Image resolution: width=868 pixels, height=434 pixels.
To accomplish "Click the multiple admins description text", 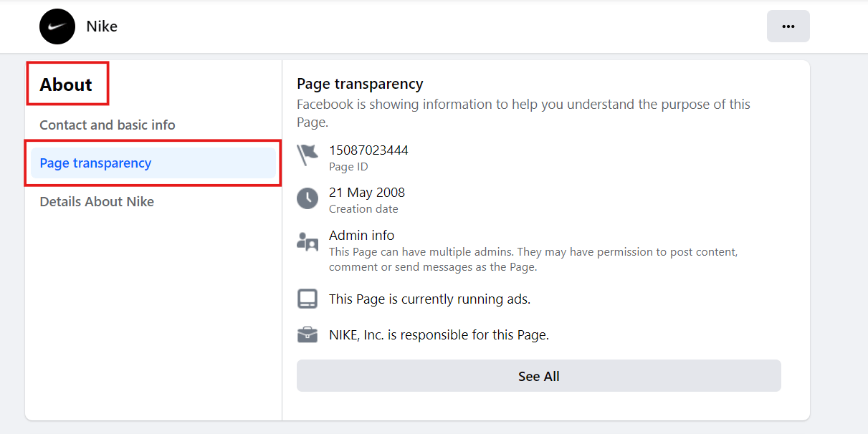I will (x=533, y=259).
